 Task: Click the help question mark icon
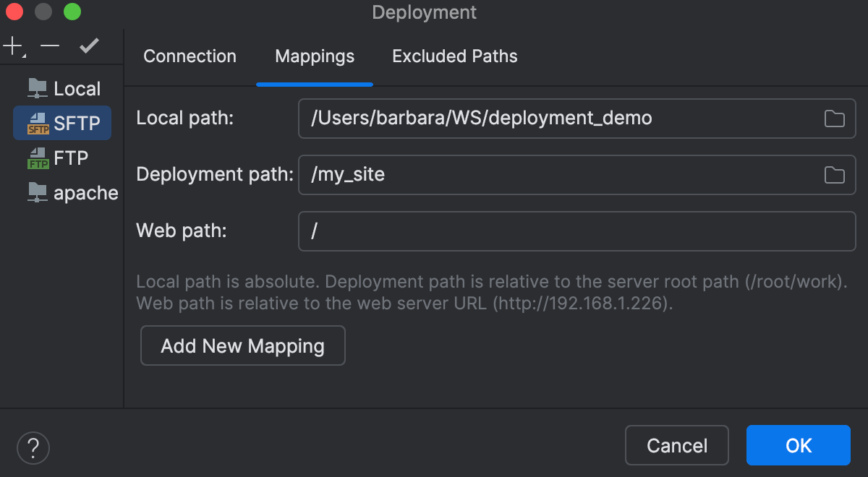point(32,447)
